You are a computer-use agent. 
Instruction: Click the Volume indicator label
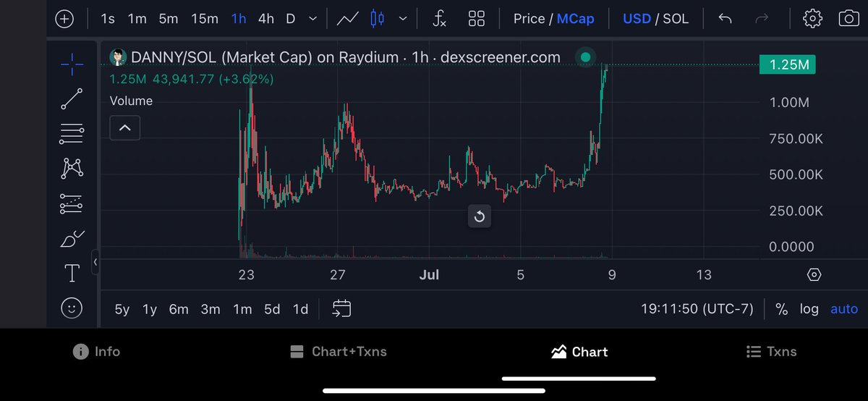[131, 101]
